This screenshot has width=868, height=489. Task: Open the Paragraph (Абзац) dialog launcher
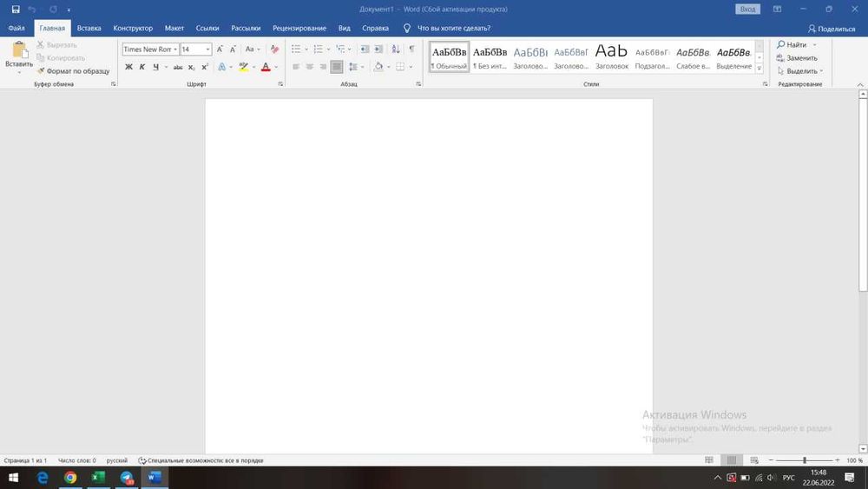point(418,84)
